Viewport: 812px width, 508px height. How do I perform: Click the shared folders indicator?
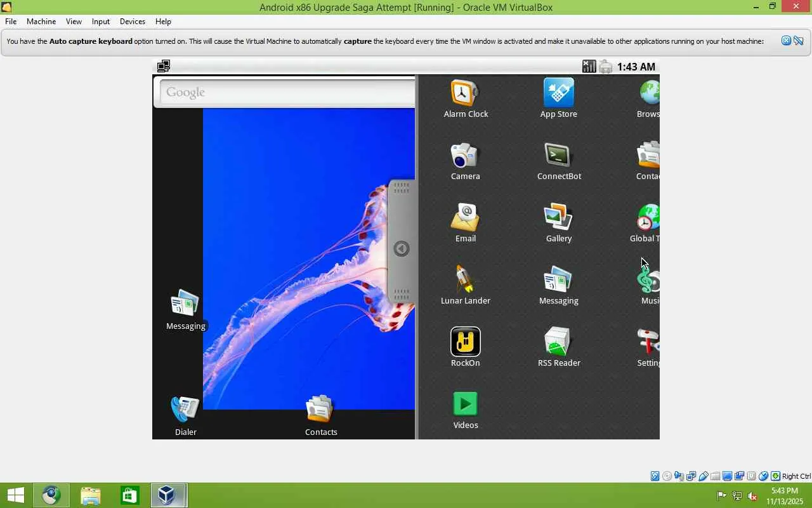tap(716, 476)
